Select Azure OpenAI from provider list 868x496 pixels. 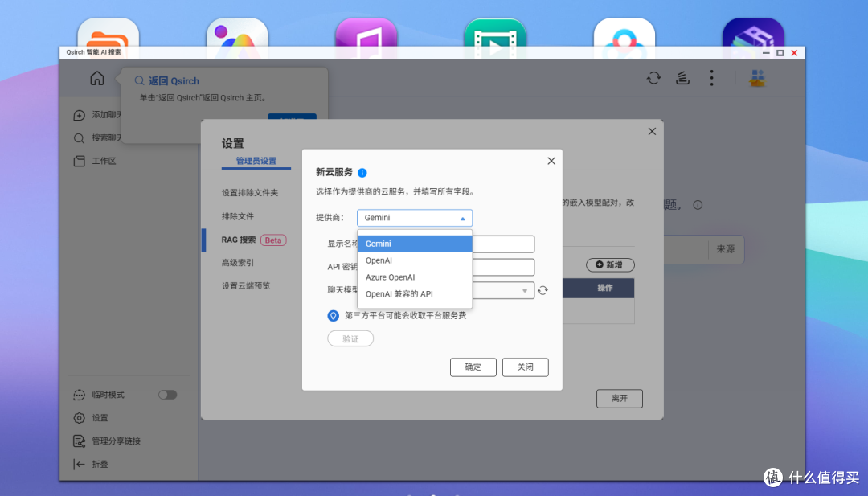pos(415,277)
